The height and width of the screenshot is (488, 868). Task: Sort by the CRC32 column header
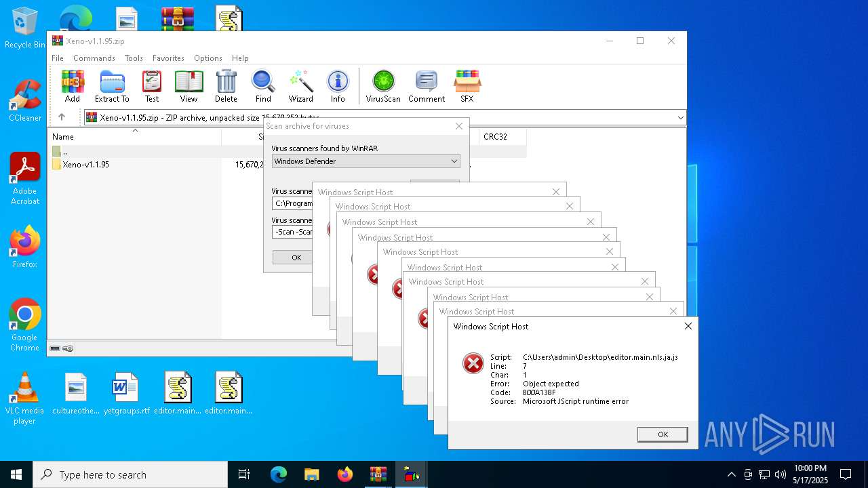[x=502, y=136]
